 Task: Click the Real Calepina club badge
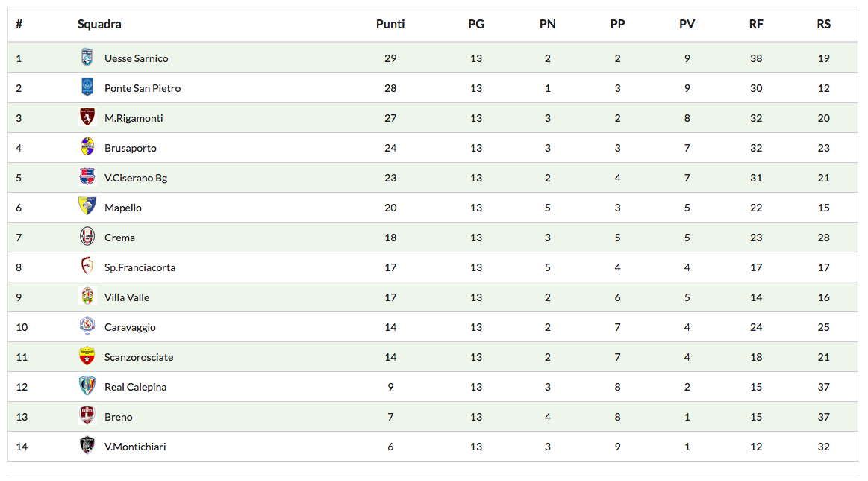pyautogui.click(x=87, y=386)
